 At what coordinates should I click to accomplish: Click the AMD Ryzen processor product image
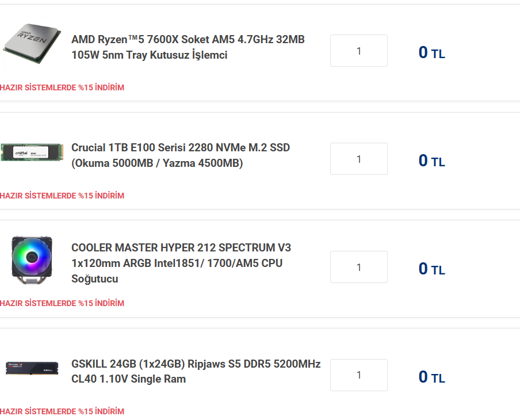(31, 44)
